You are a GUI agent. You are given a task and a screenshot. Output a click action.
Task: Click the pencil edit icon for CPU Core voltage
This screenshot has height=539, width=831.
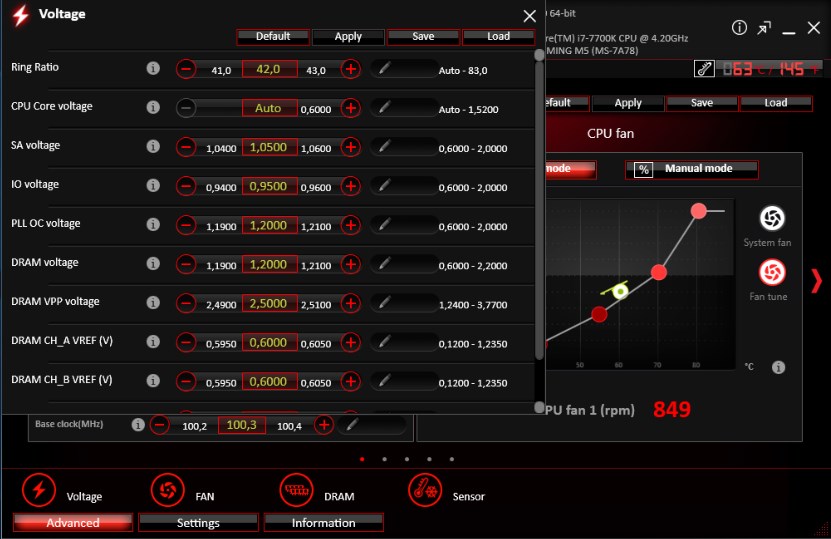[x=385, y=108]
